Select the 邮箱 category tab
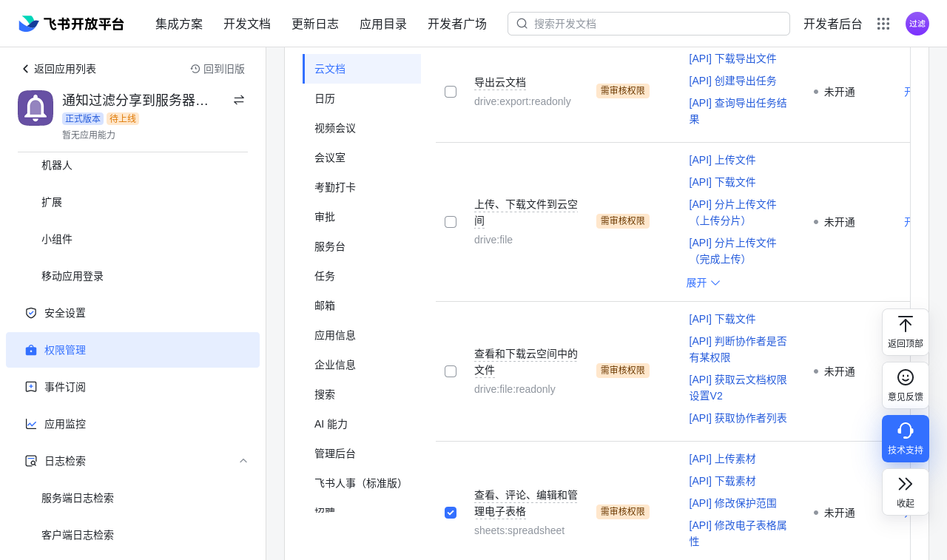The height and width of the screenshot is (560, 947). 362,306
